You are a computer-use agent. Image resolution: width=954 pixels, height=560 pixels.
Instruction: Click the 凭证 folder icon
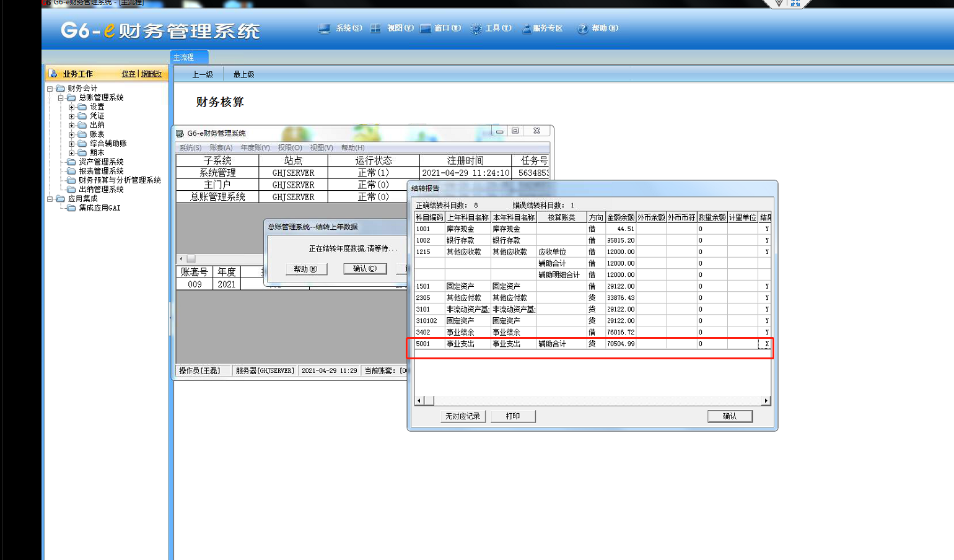[82, 116]
